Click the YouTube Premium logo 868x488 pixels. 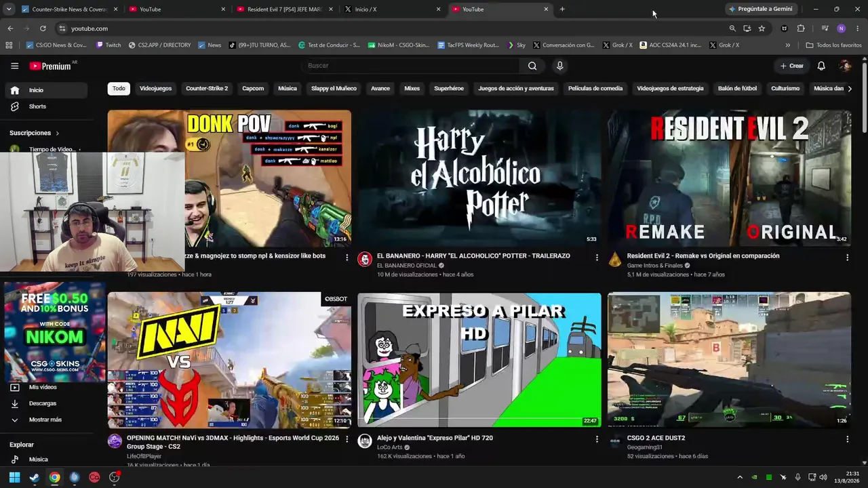coord(50,66)
